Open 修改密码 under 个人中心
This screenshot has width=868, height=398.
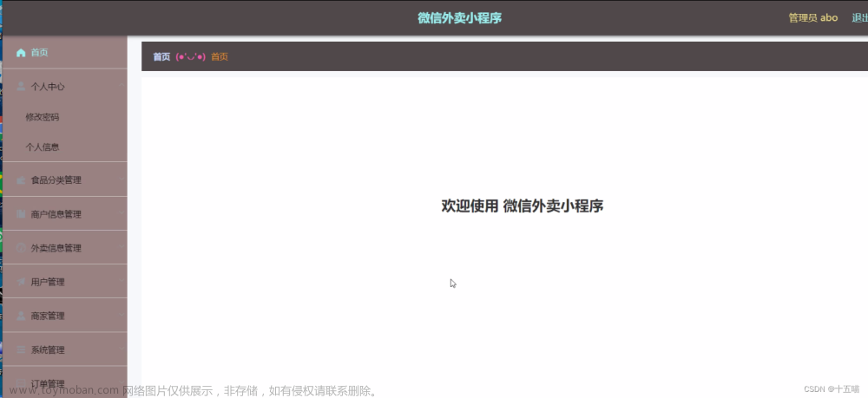tap(42, 117)
